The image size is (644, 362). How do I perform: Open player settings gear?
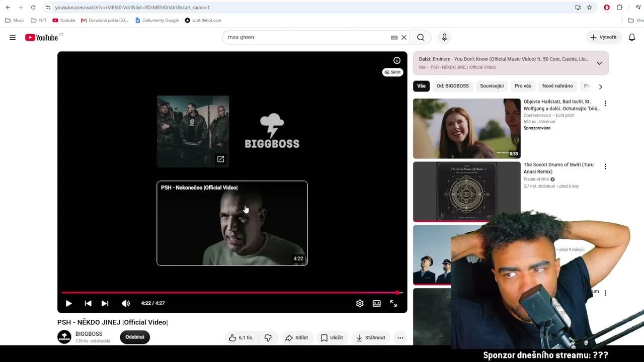pyautogui.click(x=360, y=303)
